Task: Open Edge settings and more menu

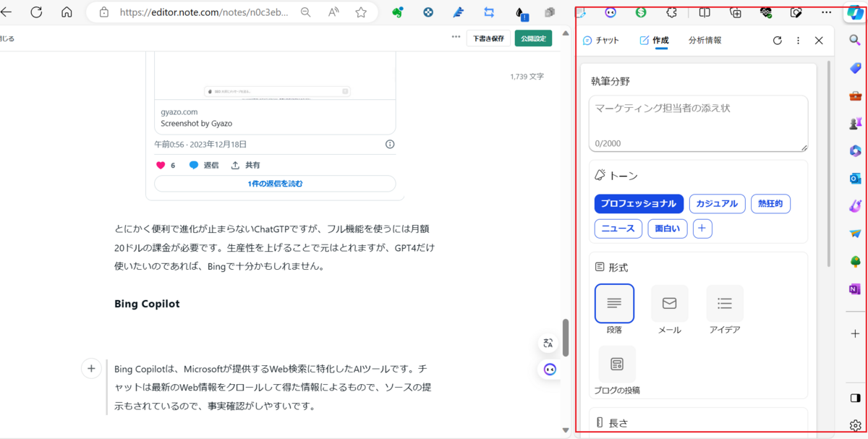Action: 827,12
